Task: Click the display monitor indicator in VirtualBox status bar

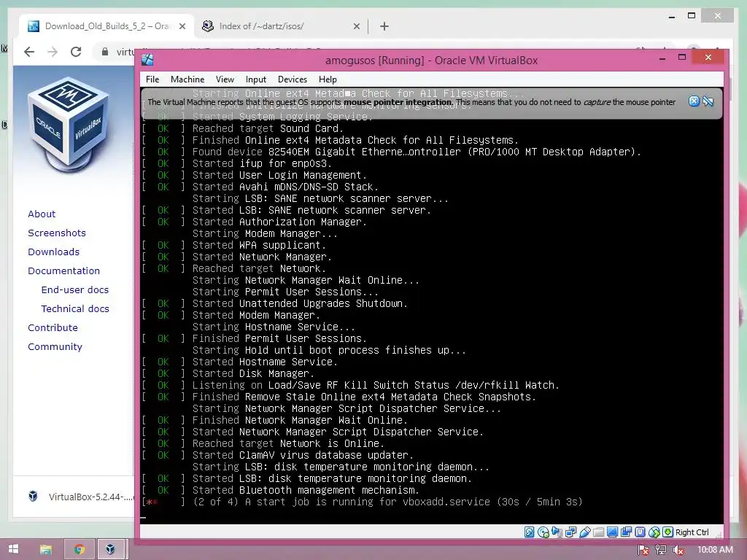Action: (612, 532)
